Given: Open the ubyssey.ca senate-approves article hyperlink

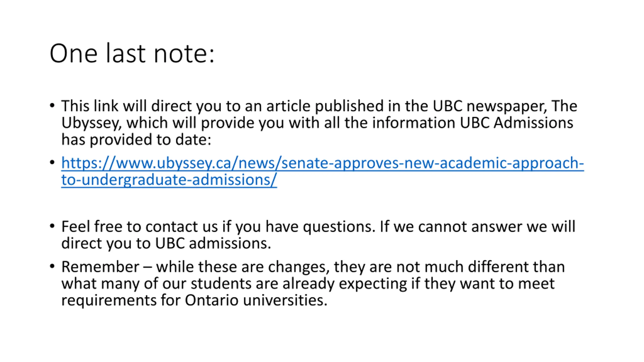Looking at the screenshot, I should pos(322,171).
